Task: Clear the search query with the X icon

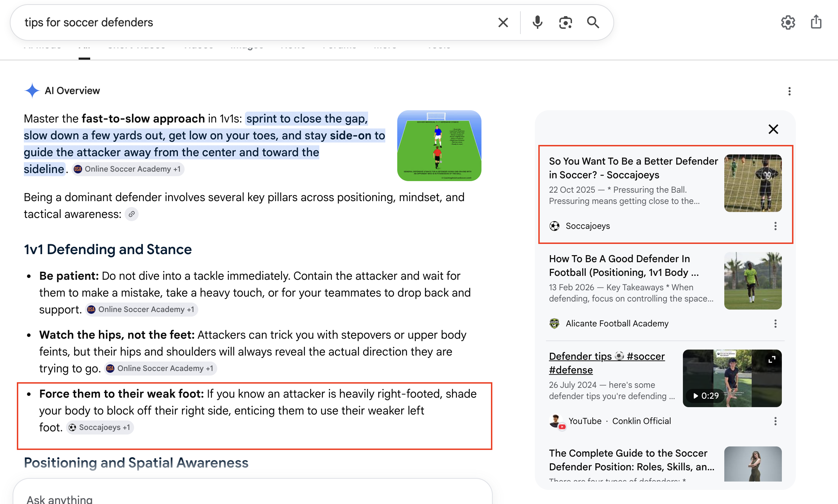Action: 503,22
